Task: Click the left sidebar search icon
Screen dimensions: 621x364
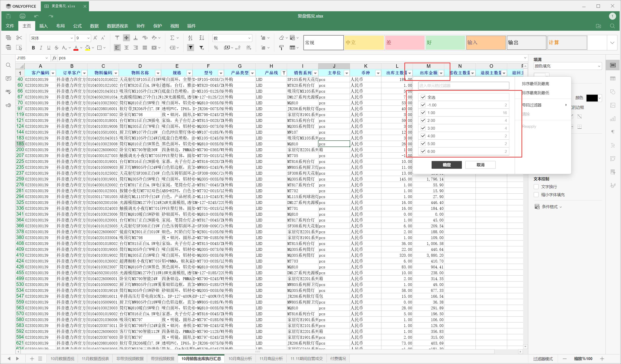Action: click(8, 65)
